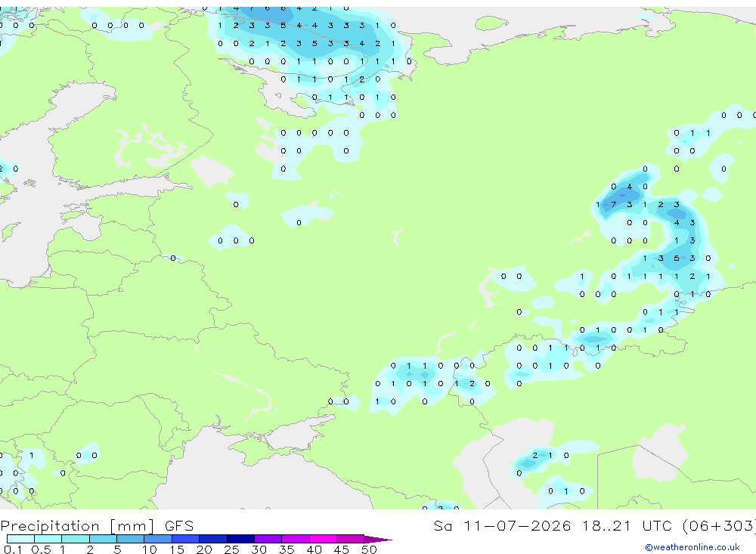Click the 30–35 mm purple swatch
The image size is (756, 554).
pos(268,539)
